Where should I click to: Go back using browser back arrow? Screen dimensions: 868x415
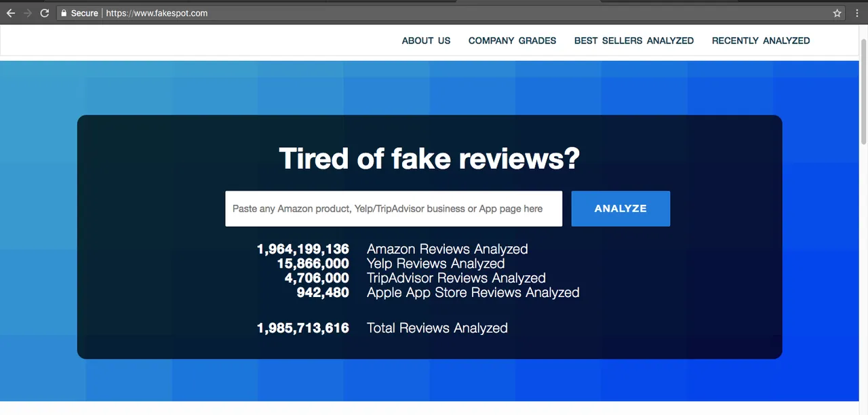point(10,13)
